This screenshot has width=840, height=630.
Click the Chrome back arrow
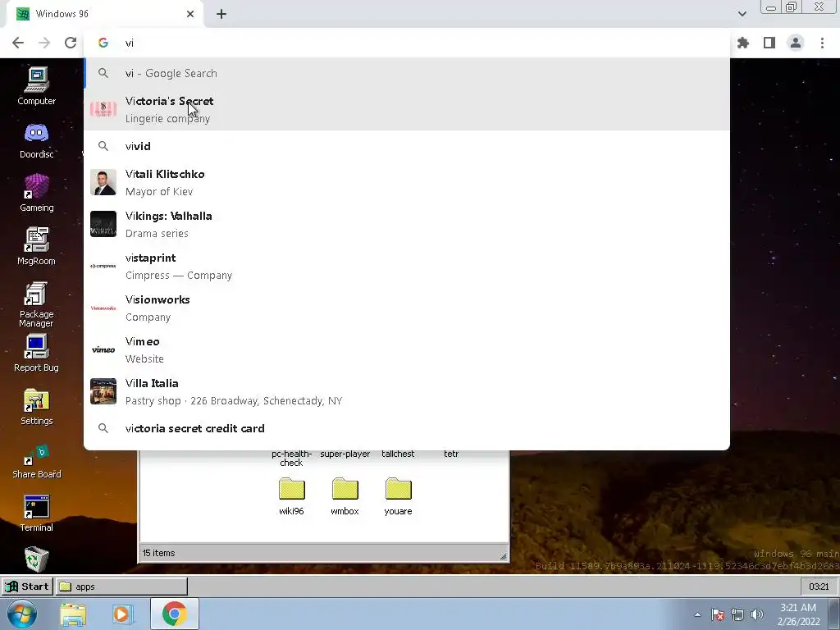(18, 43)
